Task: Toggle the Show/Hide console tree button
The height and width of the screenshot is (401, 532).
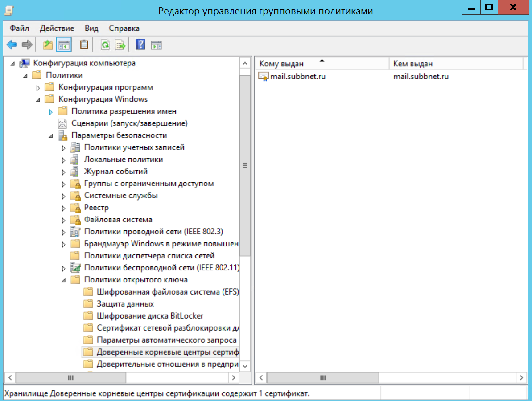Action: [64, 45]
